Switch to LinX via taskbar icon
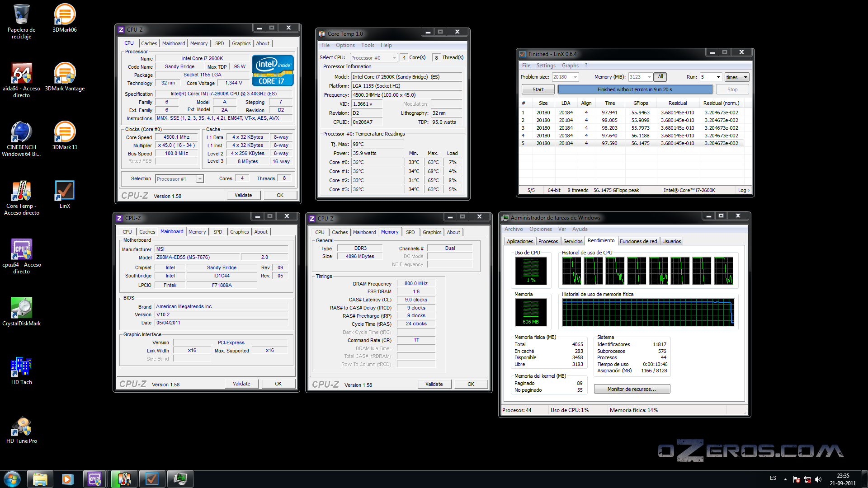Screen dimensions: 868x488 point(152,479)
